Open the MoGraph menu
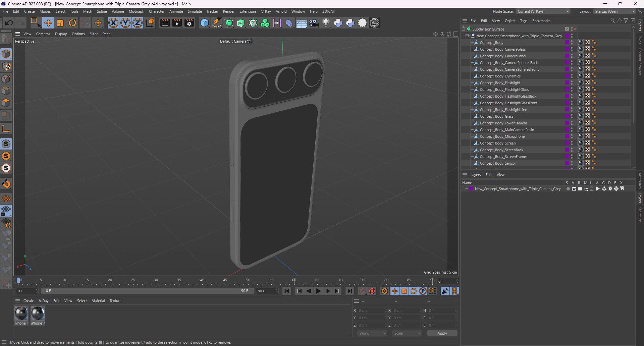This screenshot has width=644, height=346. click(136, 11)
